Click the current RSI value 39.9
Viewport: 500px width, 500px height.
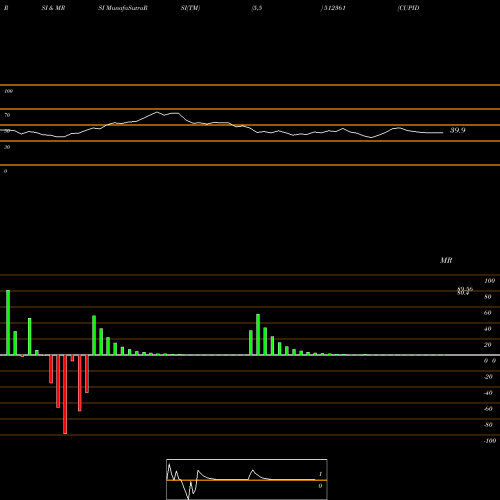click(x=458, y=130)
